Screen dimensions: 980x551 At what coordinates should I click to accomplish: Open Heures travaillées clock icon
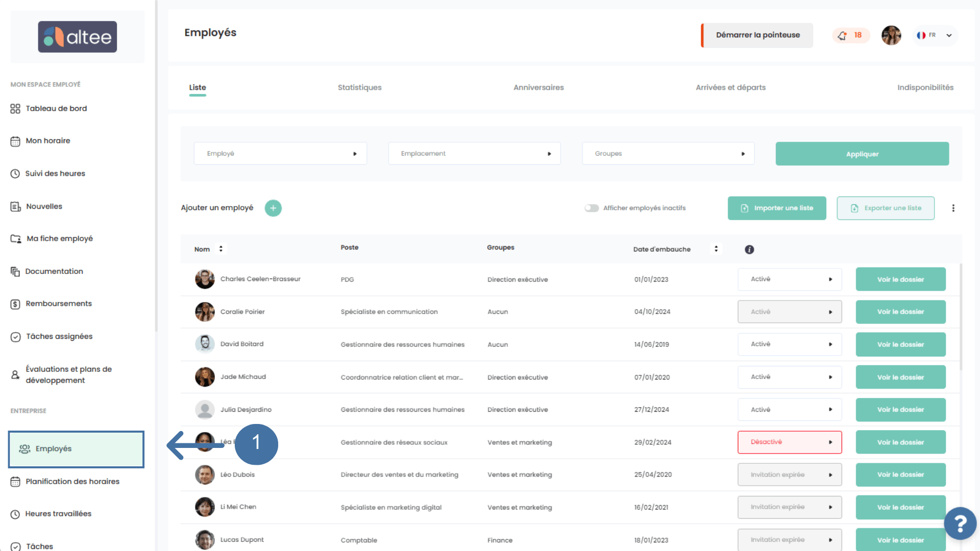point(15,514)
